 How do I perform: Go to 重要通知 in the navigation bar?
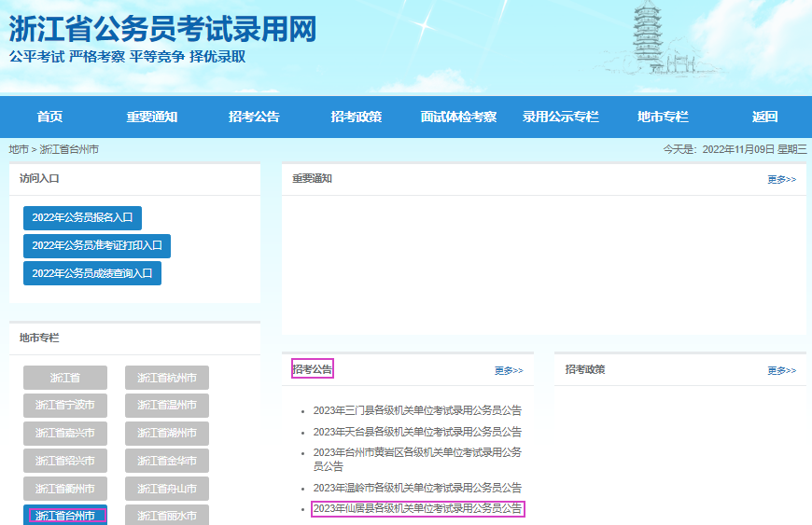click(152, 117)
